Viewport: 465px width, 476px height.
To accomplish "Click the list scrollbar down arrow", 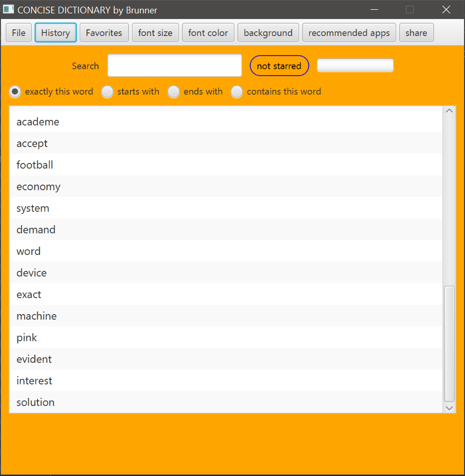I will coord(449,408).
